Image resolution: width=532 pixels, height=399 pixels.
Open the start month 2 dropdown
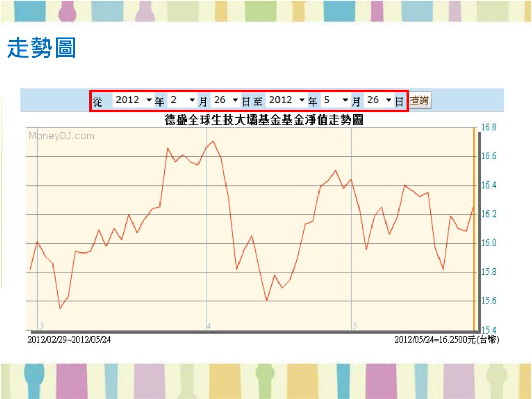[182, 100]
